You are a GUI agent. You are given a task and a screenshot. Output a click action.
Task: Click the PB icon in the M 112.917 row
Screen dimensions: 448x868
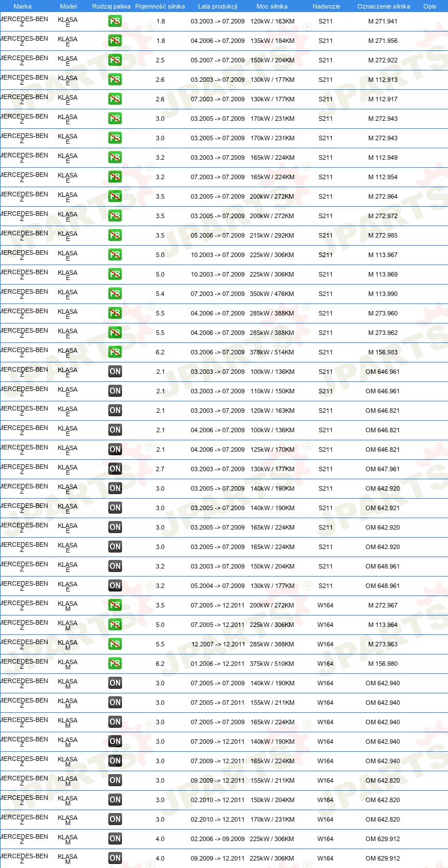[x=115, y=99]
